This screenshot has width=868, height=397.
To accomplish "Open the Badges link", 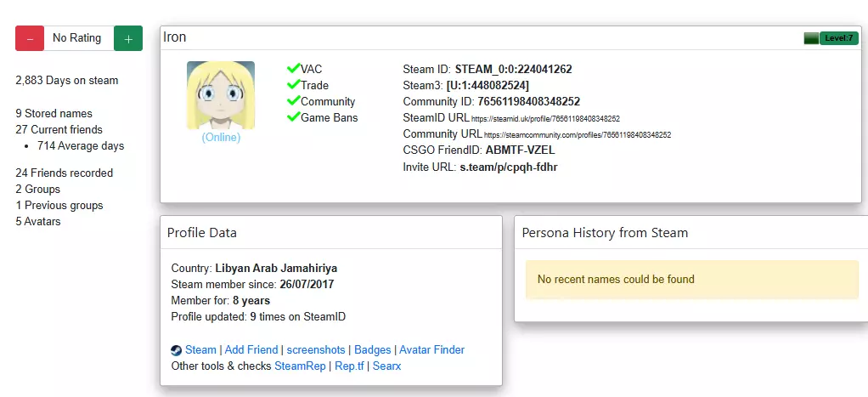I will click(x=373, y=350).
